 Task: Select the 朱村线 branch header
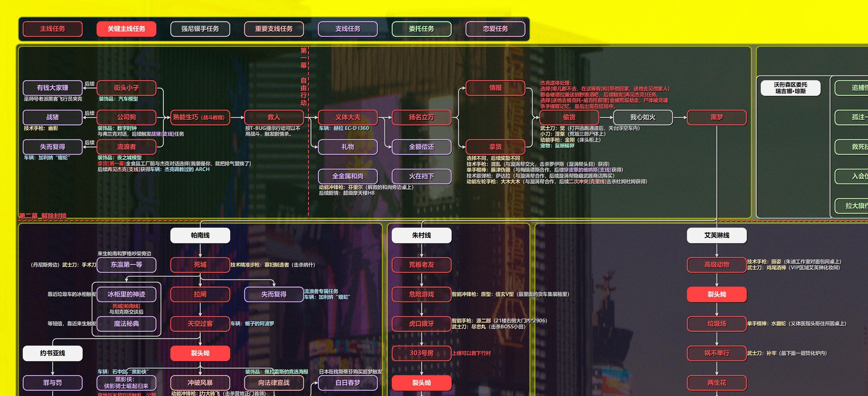tap(422, 235)
